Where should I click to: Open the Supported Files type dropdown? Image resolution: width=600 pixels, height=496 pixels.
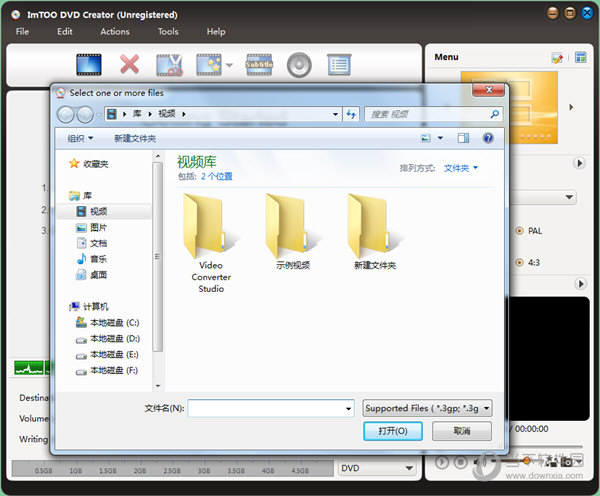pos(427,408)
